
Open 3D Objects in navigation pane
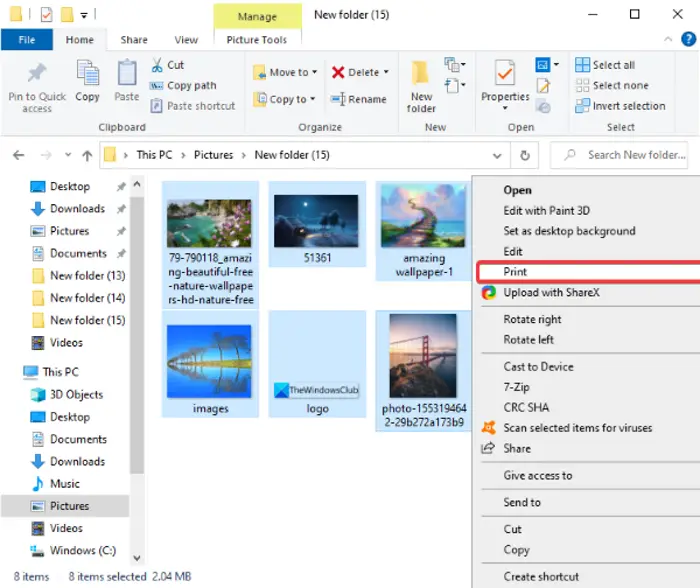pos(67,394)
